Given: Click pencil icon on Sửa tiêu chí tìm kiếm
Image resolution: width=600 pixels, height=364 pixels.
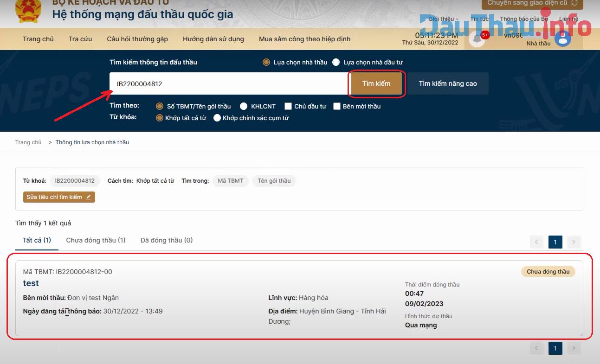Looking at the screenshot, I should (89, 197).
